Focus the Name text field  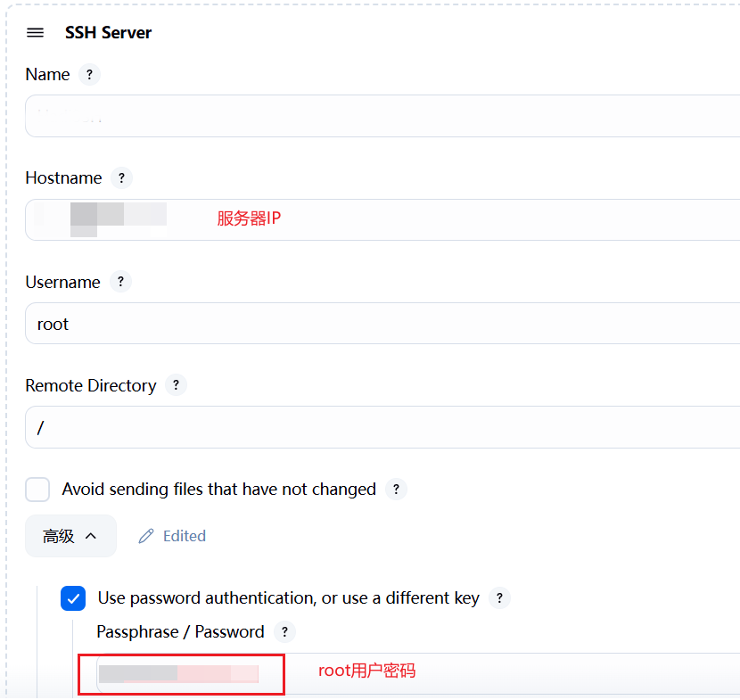pyautogui.click(x=383, y=116)
